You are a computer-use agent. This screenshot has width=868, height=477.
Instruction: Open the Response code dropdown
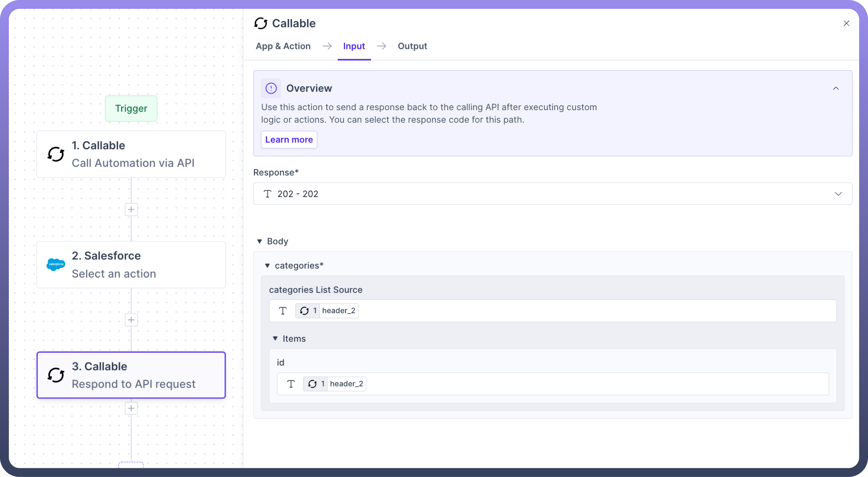click(x=838, y=194)
